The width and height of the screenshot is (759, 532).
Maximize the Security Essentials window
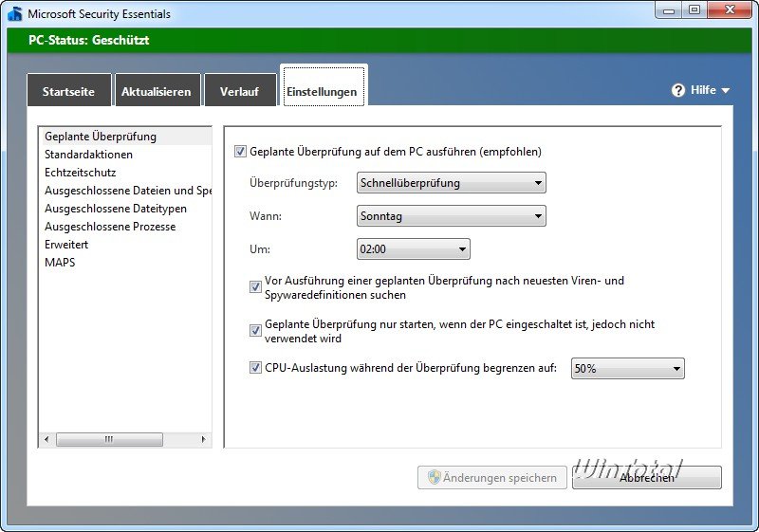[694, 10]
